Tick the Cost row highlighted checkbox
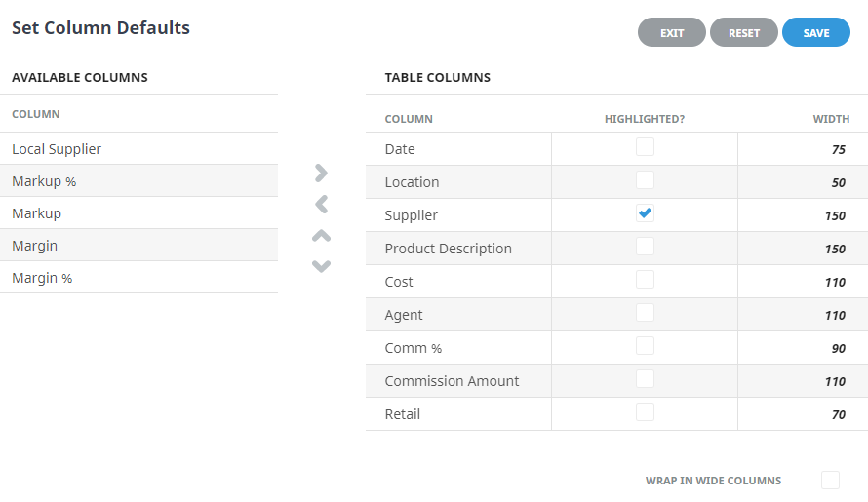 click(x=645, y=280)
